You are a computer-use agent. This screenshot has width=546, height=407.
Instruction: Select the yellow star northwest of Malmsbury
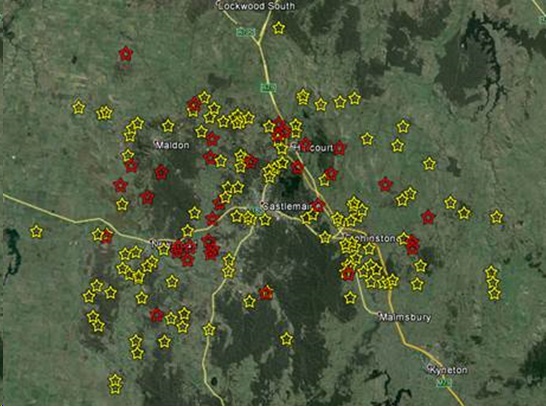pos(350,298)
